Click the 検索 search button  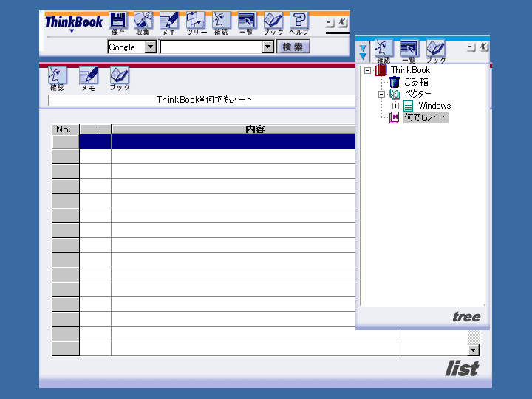(293, 47)
